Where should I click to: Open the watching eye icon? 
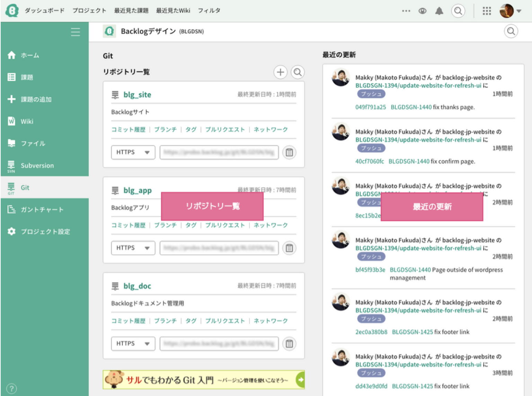[422, 11]
